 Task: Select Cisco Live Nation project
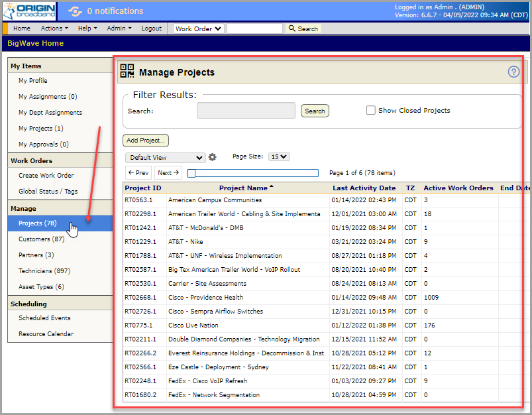[193, 326]
